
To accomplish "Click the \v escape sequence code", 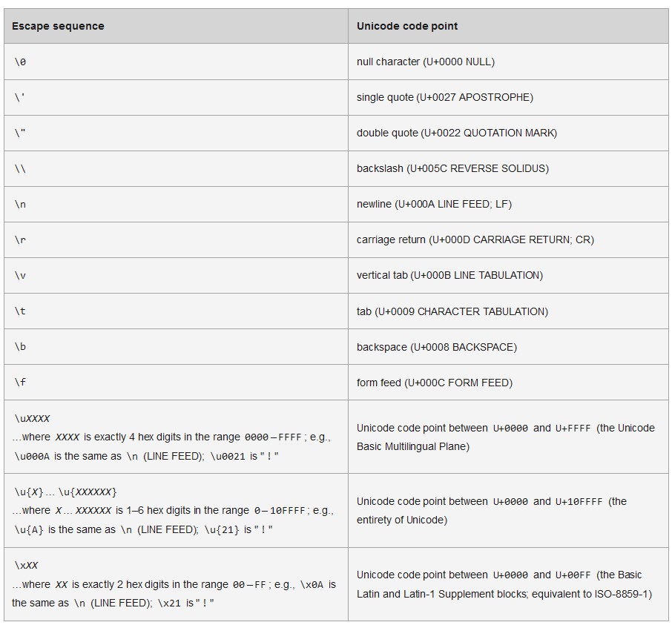I will pyautogui.click(x=20, y=276).
